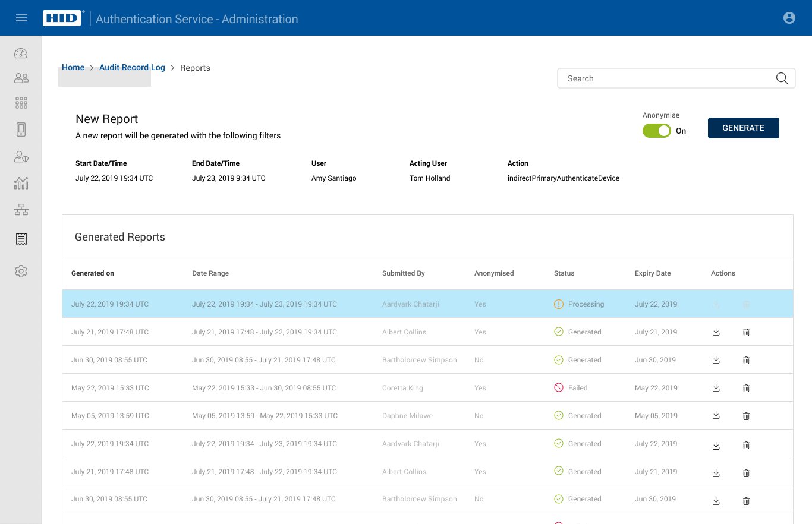The height and width of the screenshot is (524, 812).
Task: Go to the Users section in sidebar
Action: click(21, 78)
